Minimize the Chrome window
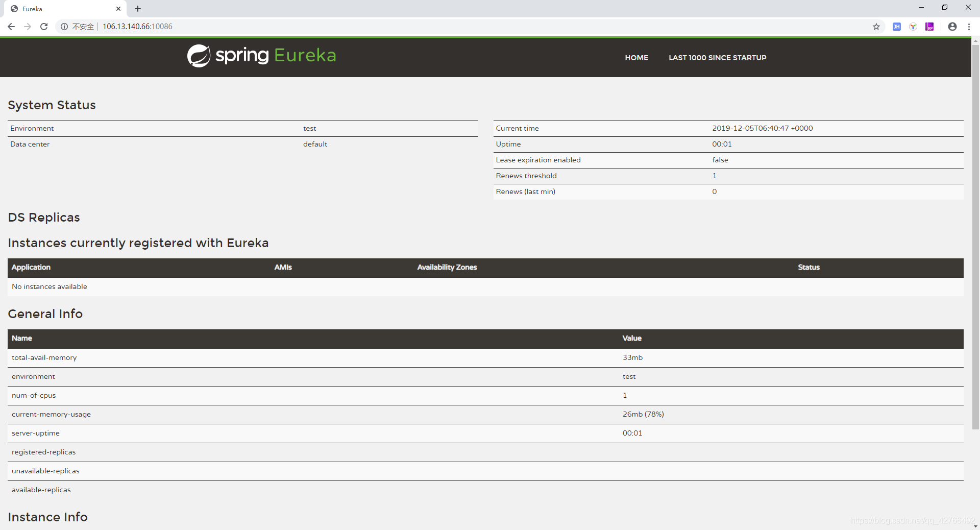980x530 pixels. click(x=921, y=8)
